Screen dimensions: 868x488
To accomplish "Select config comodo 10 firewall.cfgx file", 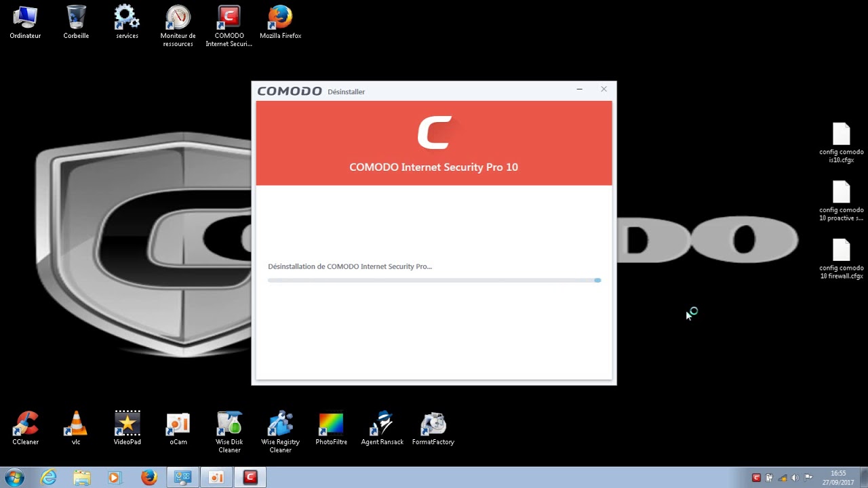I will tap(841, 260).
